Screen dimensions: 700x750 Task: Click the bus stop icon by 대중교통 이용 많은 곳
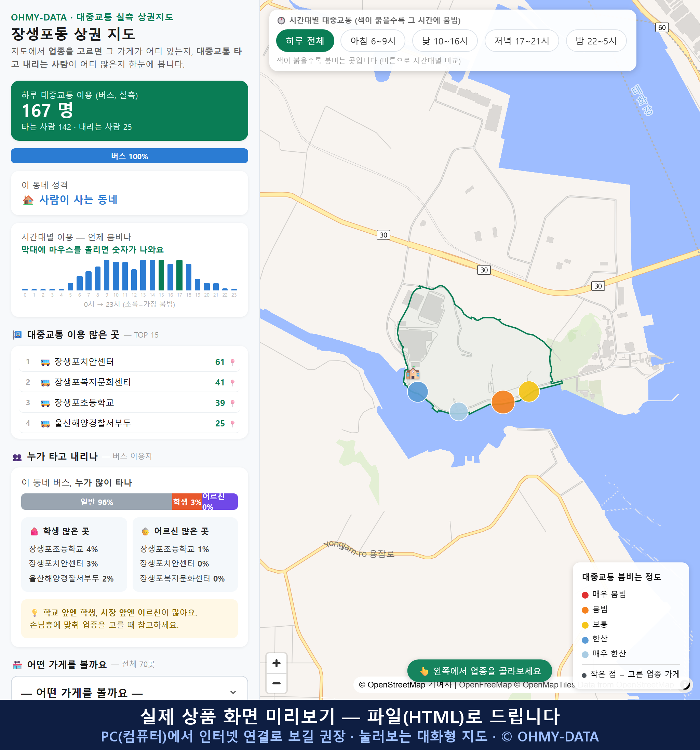click(x=17, y=335)
